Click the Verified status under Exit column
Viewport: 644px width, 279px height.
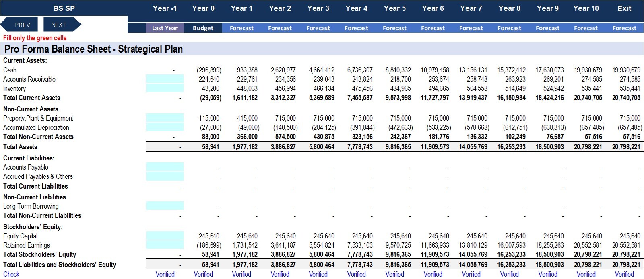pyautogui.click(x=624, y=274)
